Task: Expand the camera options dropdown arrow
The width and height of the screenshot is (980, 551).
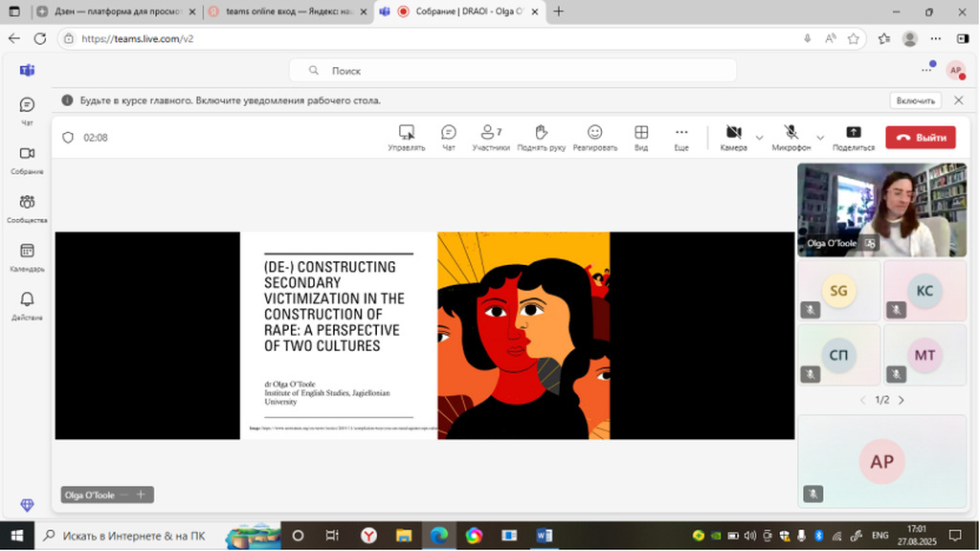Action: coord(759,138)
